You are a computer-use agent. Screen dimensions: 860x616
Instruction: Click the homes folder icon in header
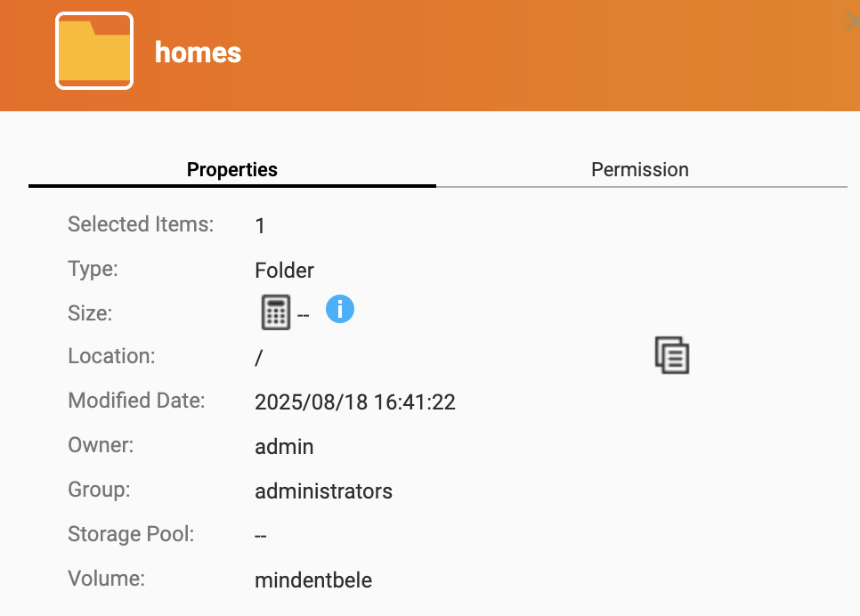pyautogui.click(x=94, y=51)
